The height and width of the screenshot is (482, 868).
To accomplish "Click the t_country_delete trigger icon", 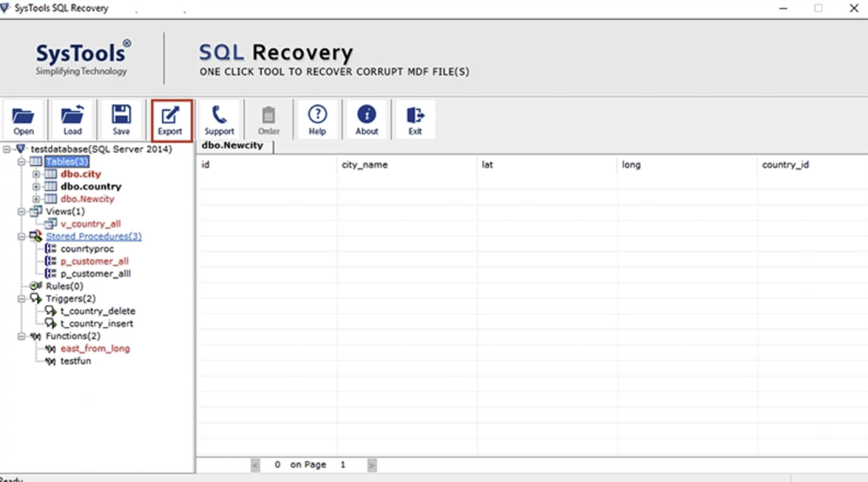I will 50,312.
